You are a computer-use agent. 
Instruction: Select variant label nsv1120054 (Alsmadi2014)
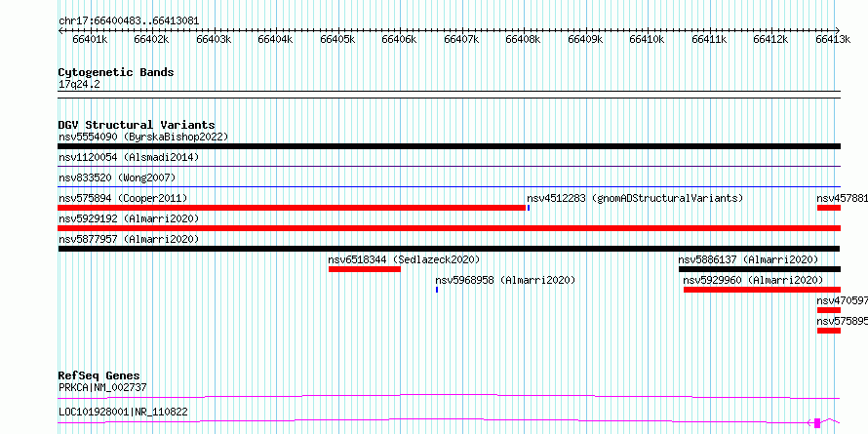click(129, 157)
